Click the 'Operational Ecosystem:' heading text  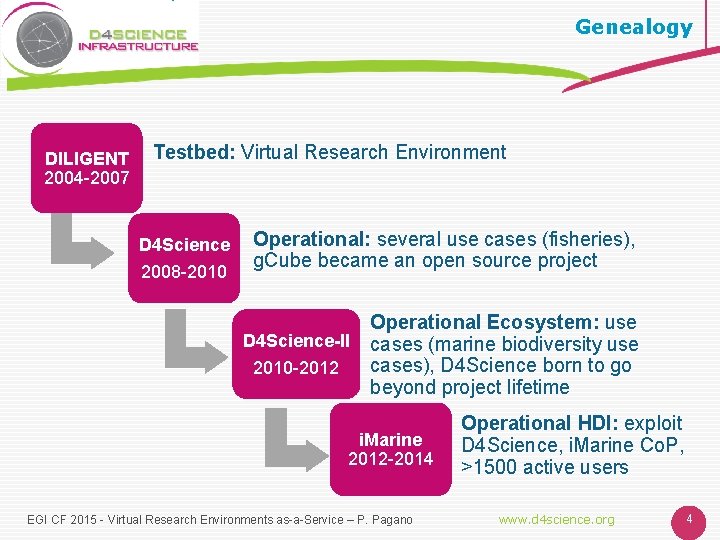click(x=484, y=322)
